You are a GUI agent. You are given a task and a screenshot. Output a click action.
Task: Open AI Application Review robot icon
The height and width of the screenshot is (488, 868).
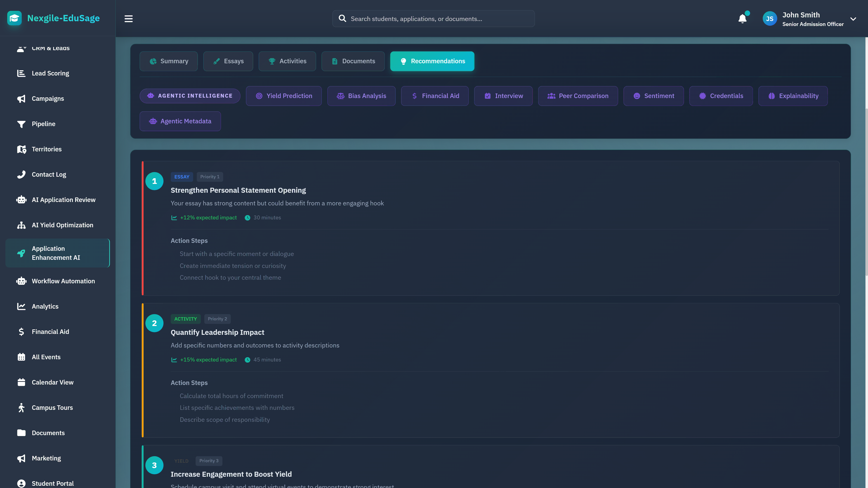21,200
